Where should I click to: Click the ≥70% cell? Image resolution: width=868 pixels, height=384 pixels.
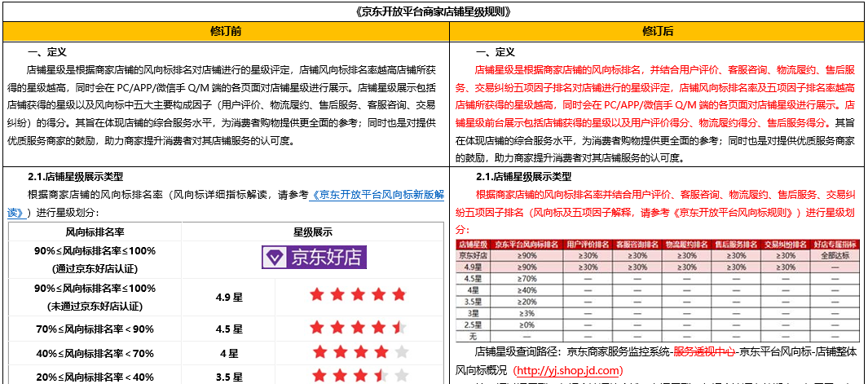[x=526, y=279]
